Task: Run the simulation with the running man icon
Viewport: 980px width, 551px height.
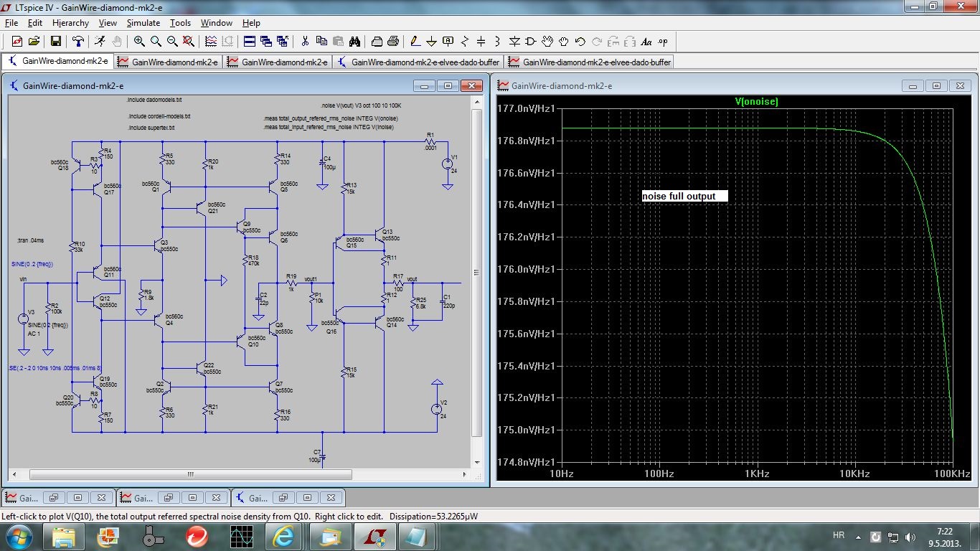Action: 100,41
